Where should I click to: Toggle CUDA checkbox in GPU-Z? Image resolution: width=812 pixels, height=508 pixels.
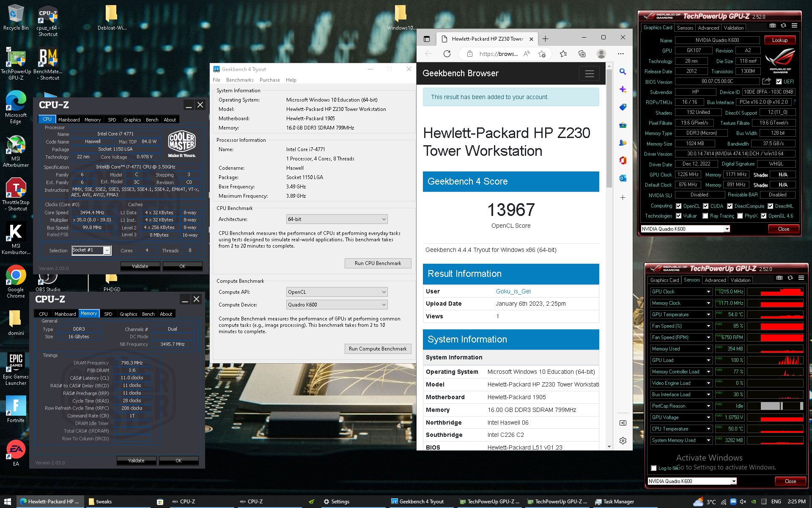click(x=705, y=206)
